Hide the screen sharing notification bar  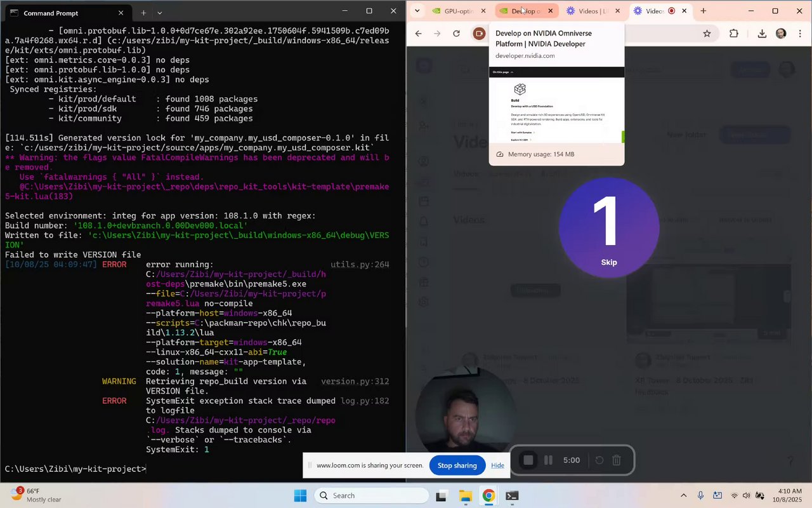click(497, 465)
